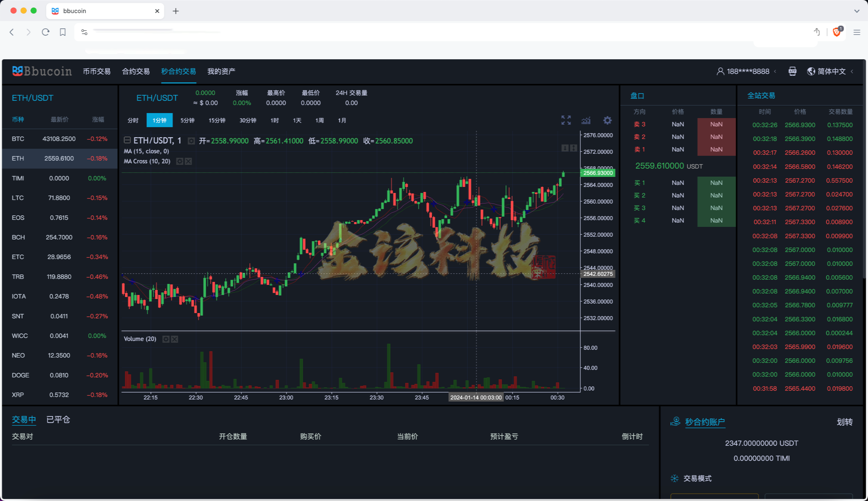
Task: Open the browser tab search dropdown
Action: (x=857, y=11)
